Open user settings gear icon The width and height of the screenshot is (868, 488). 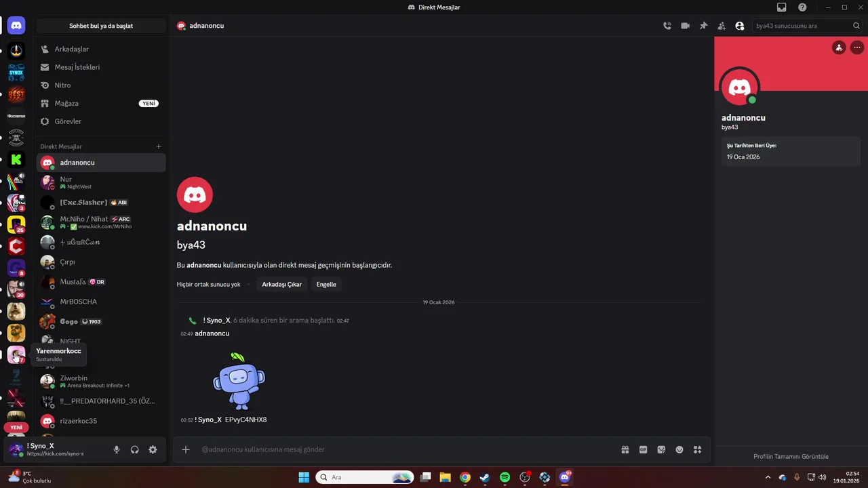[x=153, y=449]
